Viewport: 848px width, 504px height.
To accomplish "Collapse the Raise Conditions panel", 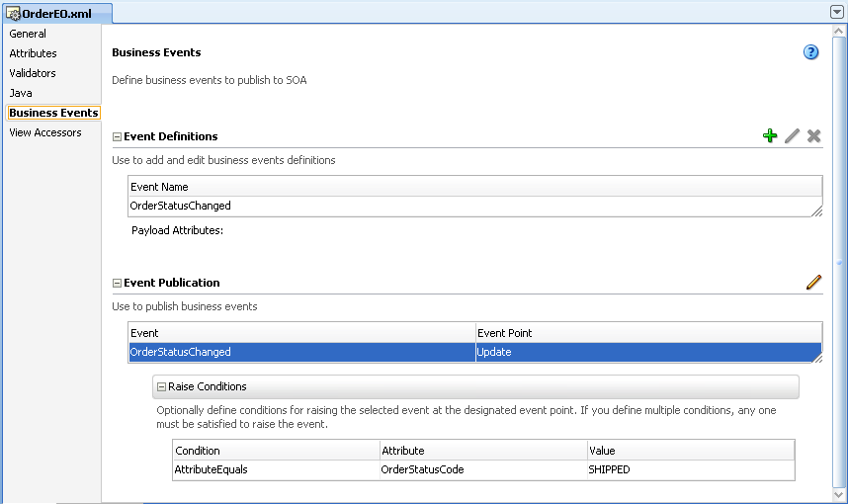I will [162, 387].
